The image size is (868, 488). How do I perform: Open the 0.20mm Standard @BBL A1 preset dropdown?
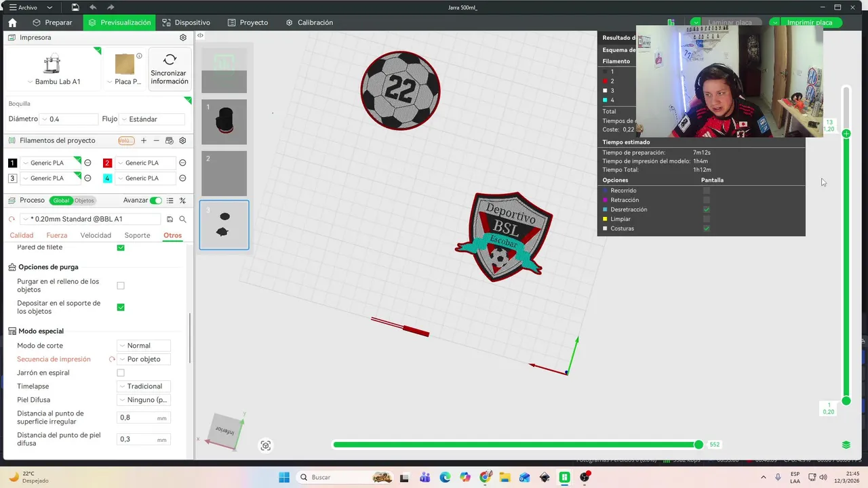coord(91,219)
